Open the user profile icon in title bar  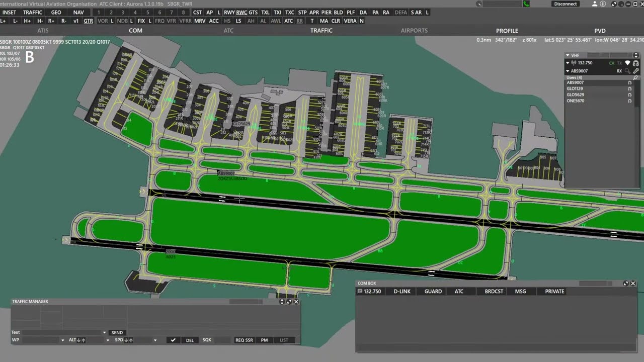[x=595, y=4]
